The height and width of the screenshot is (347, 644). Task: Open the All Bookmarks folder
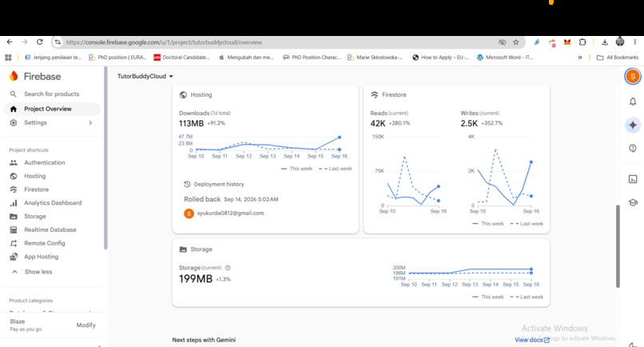pyautogui.click(x=618, y=58)
